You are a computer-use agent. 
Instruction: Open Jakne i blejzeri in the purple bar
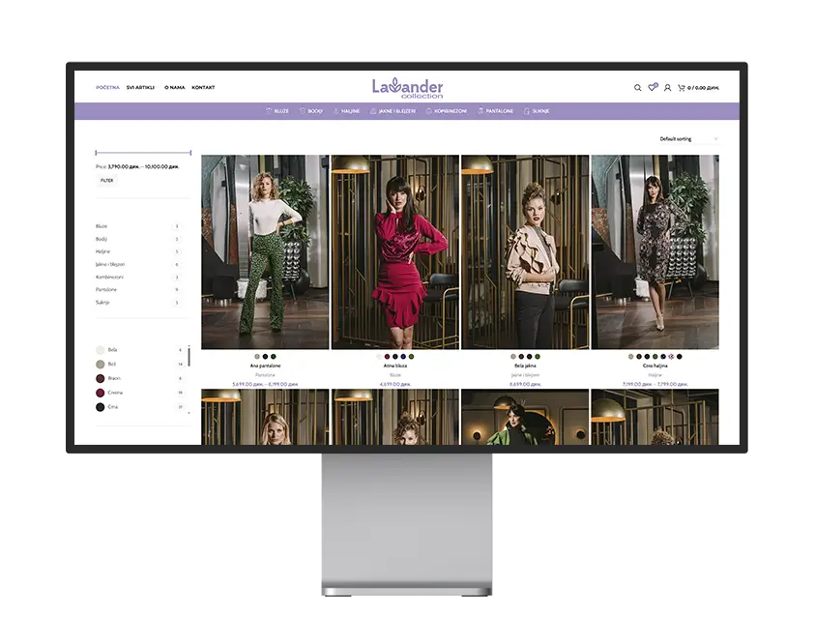tap(393, 110)
